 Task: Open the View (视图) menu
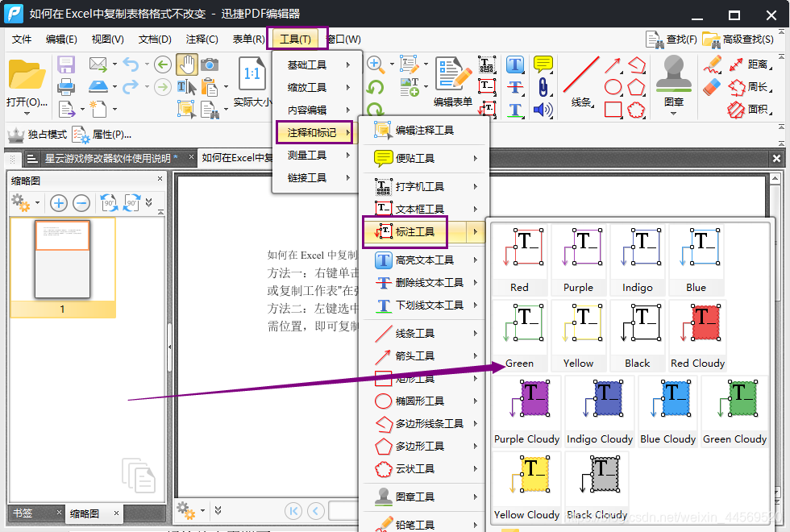[x=107, y=39]
